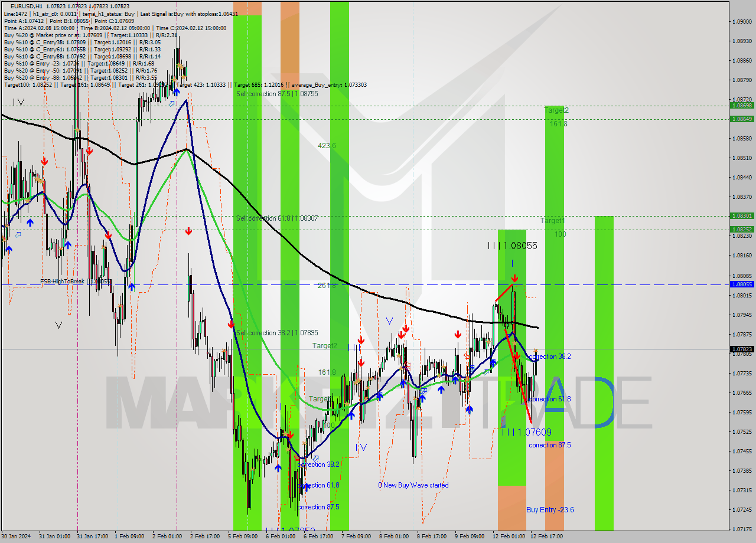Screen dimensions: 756x543
Task: Click the blue 1.08055 price tag
Action: [x=742, y=284]
